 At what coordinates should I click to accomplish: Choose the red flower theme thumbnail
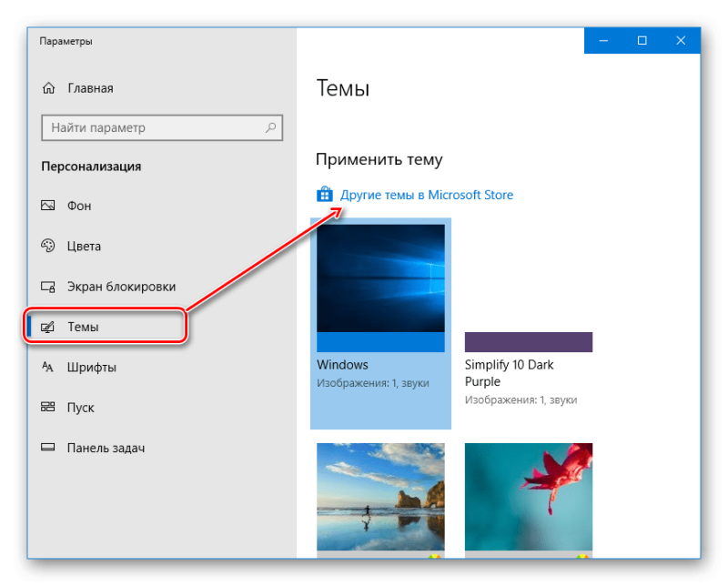pos(529,497)
